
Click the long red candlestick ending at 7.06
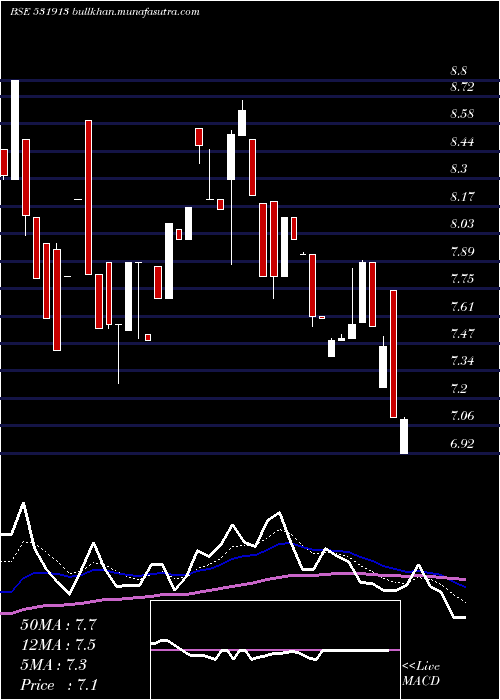coord(393,354)
